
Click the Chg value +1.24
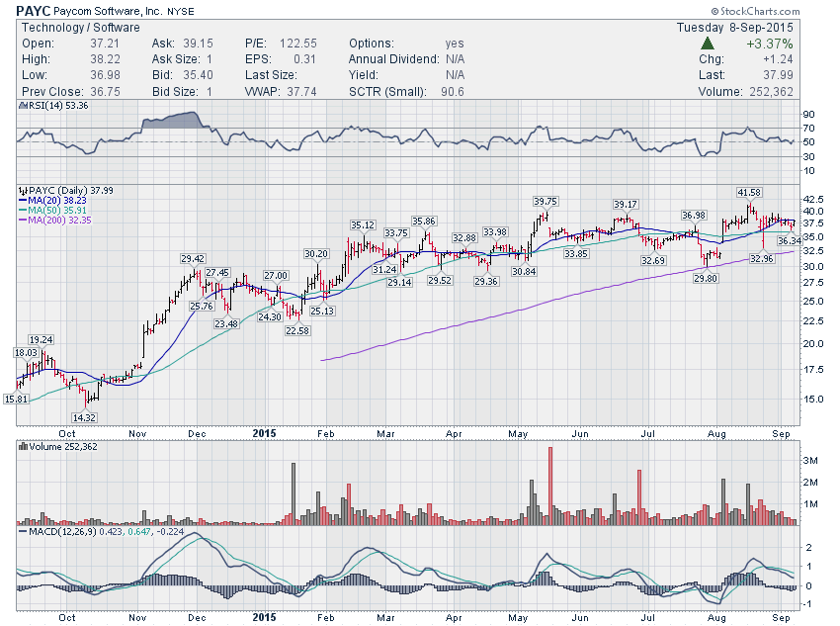point(778,59)
